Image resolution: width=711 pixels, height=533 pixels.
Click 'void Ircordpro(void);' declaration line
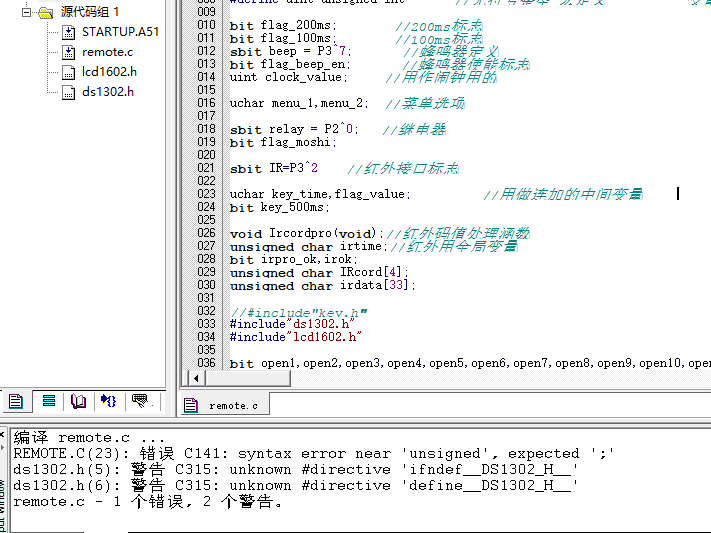[307, 233]
